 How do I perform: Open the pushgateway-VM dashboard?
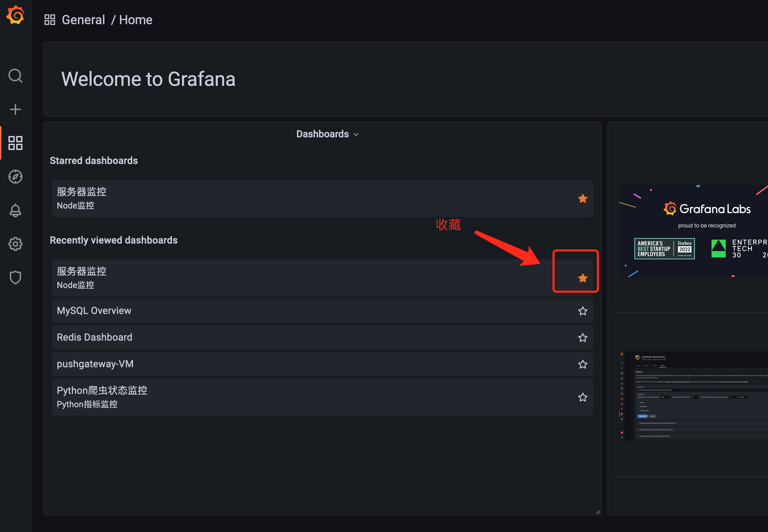coord(323,364)
